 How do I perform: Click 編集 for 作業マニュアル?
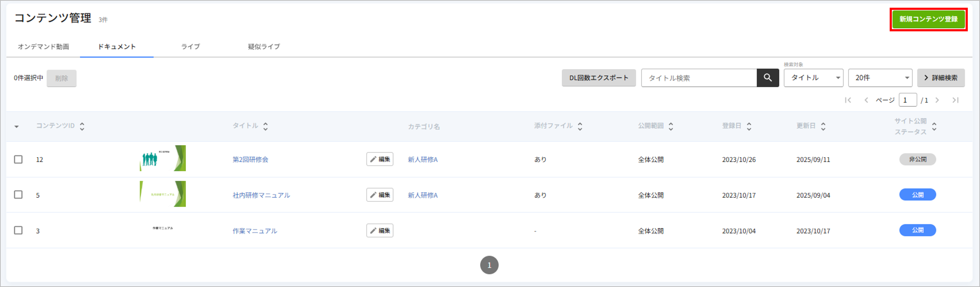click(380, 231)
